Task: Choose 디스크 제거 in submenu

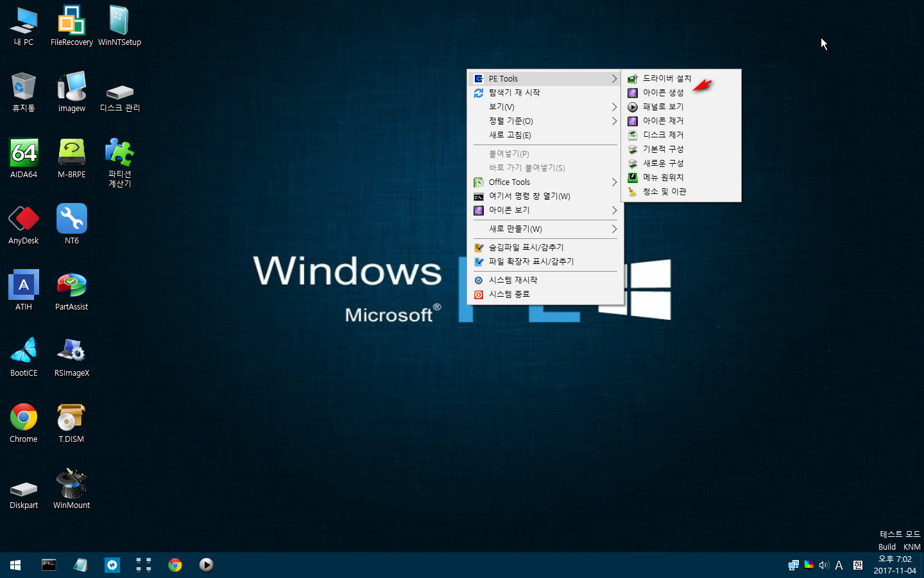Action: (x=681, y=135)
